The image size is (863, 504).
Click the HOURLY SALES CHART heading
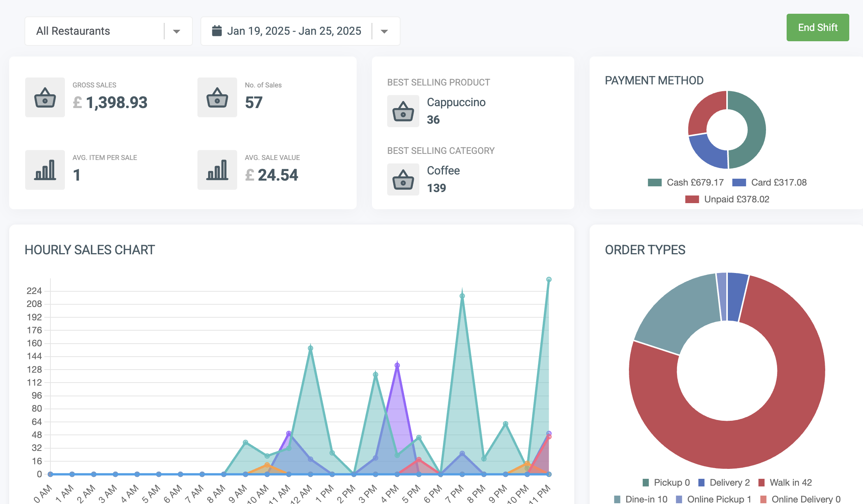point(90,250)
